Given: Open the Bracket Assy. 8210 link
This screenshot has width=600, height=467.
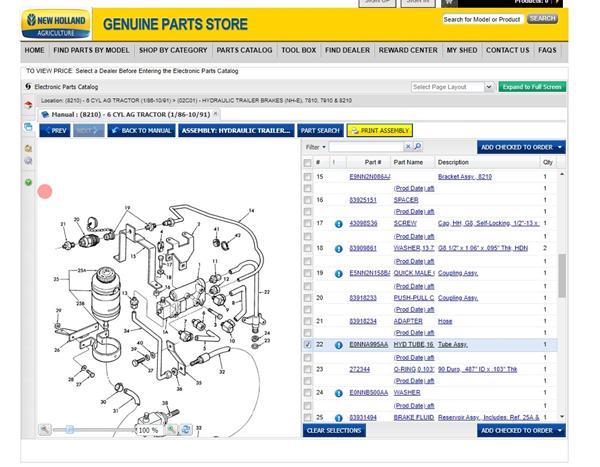Looking at the screenshot, I should (x=465, y=177).
